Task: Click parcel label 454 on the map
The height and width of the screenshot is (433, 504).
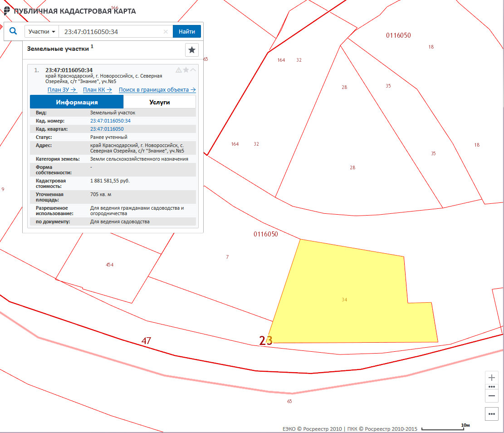Action: point(110,265)
